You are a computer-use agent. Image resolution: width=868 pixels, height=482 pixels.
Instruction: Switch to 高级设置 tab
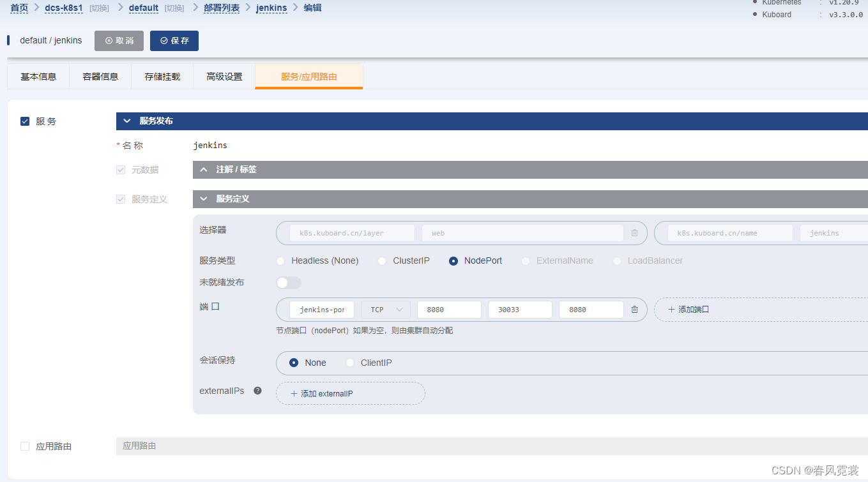(x=224, y=77)
